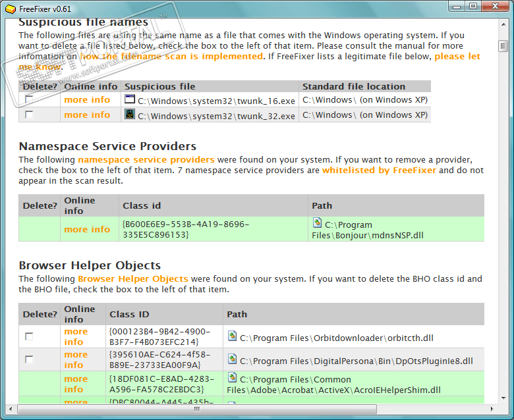Image resolution: width=514 pixels, height=420 pixels.
Task: Click the twunk_16.exe file icon
Action: click(x=130, y=99)
